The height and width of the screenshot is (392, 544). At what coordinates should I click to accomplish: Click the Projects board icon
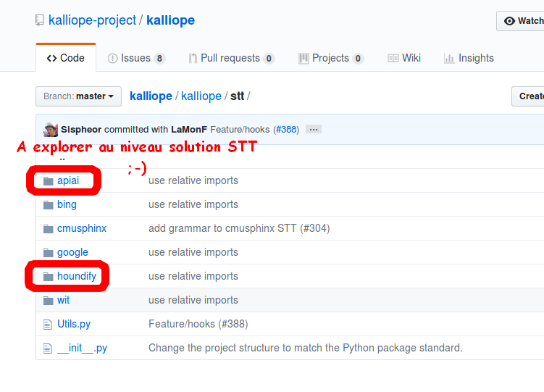tap(304, 58)
